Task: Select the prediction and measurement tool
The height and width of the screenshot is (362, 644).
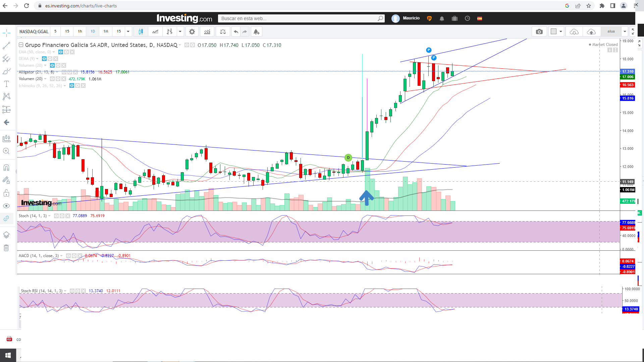Action: (6, 109)
